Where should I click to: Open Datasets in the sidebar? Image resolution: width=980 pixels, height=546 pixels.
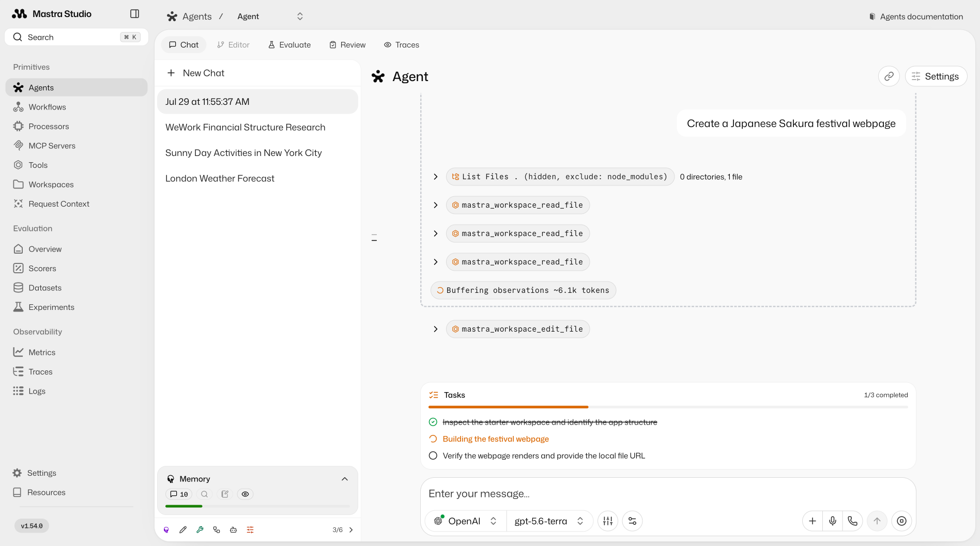[x=76, y=288]
